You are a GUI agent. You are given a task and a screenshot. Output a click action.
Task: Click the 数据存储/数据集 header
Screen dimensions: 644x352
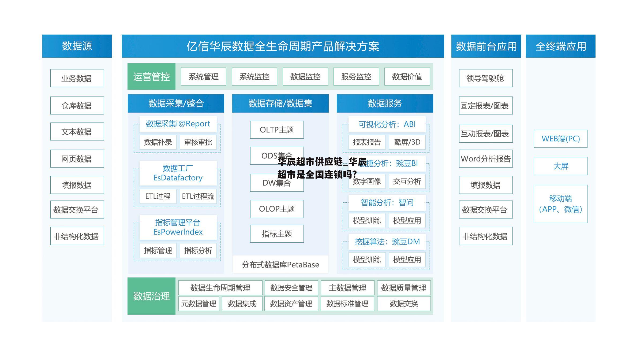tap(280, 103)
